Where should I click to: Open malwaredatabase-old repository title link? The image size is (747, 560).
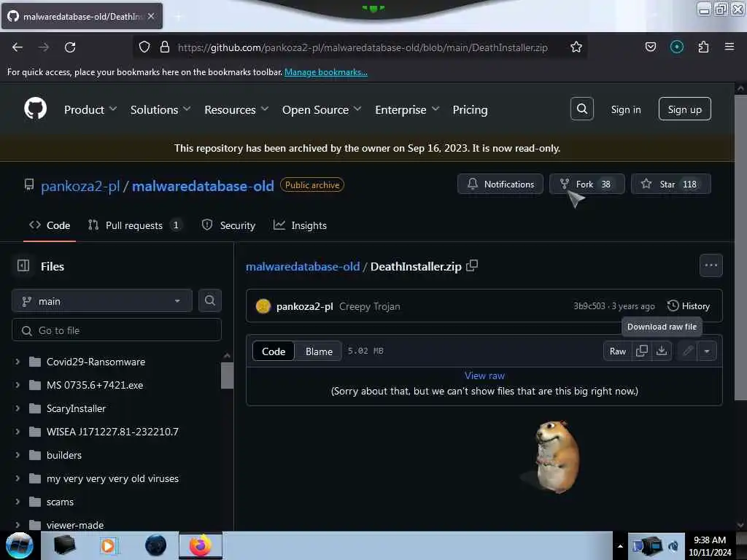pyautogui.click(x=203, y=186)
